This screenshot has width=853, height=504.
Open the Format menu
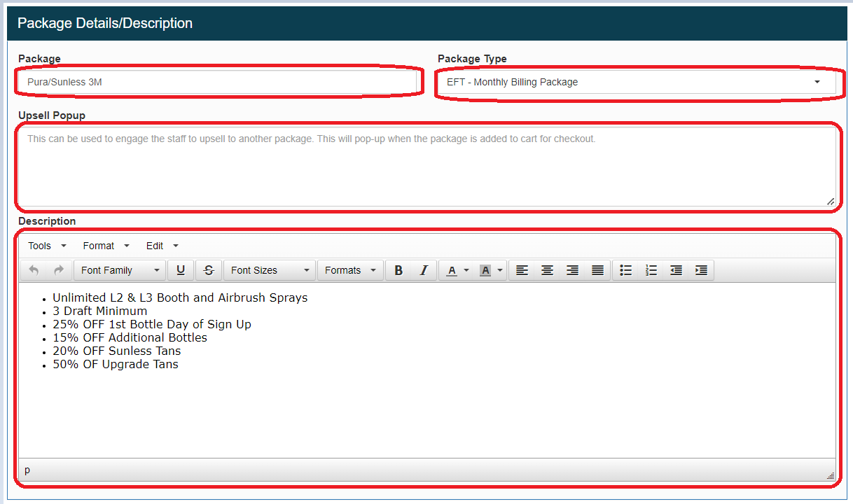point(106,246)
